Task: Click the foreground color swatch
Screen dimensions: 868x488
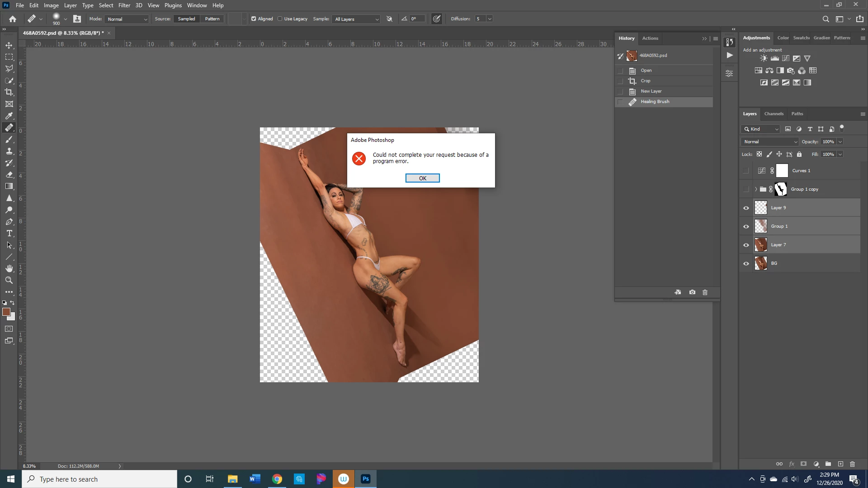Action: click(6, 312)
